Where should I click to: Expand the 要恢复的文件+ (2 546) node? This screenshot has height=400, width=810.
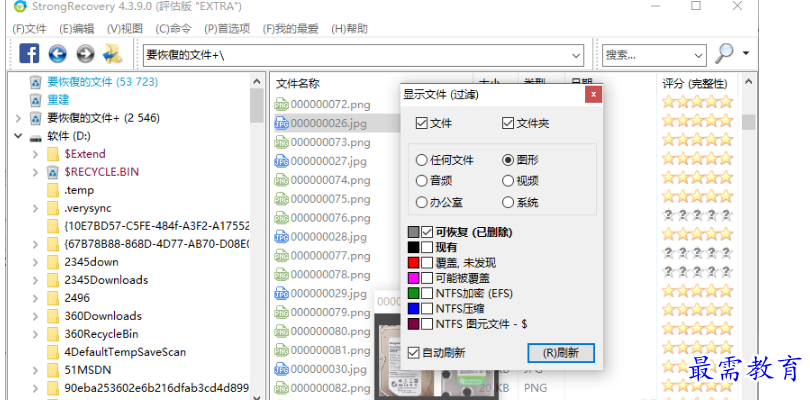(x=18, y=118)
